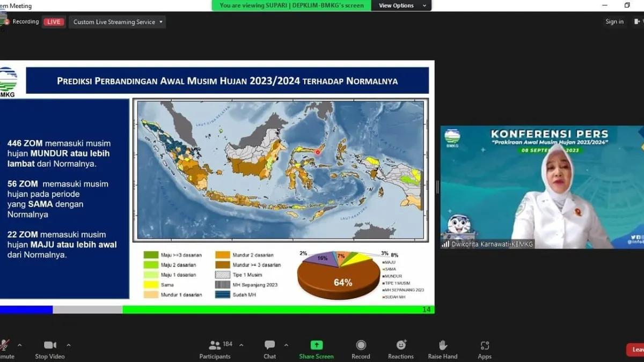The width and height of the screenshot is (644, 362).
Task: Click the slide title about Awal Musim Hujan
Action: pyautogui.click(x=228, y=81)
